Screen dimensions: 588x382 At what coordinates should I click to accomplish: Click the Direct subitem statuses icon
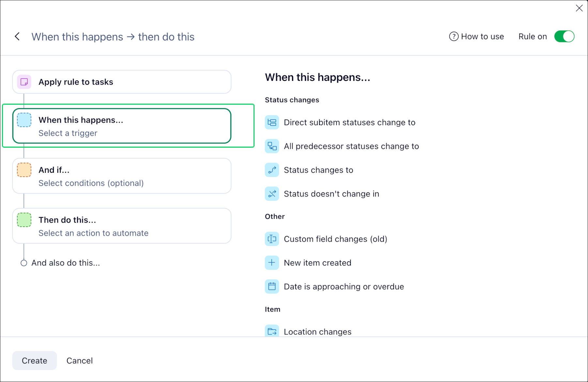(x=272, y=123)
